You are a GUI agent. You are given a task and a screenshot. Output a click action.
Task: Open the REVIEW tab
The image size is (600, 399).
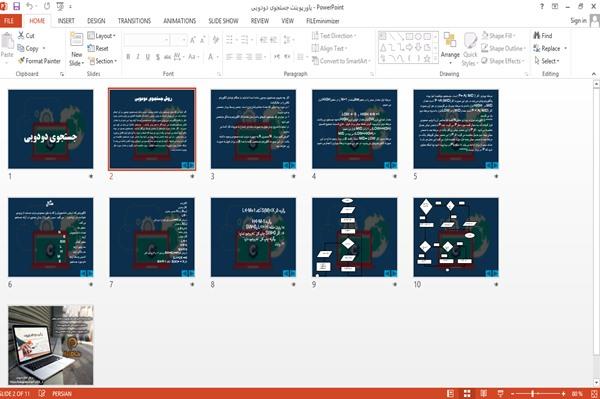point(260,21)
